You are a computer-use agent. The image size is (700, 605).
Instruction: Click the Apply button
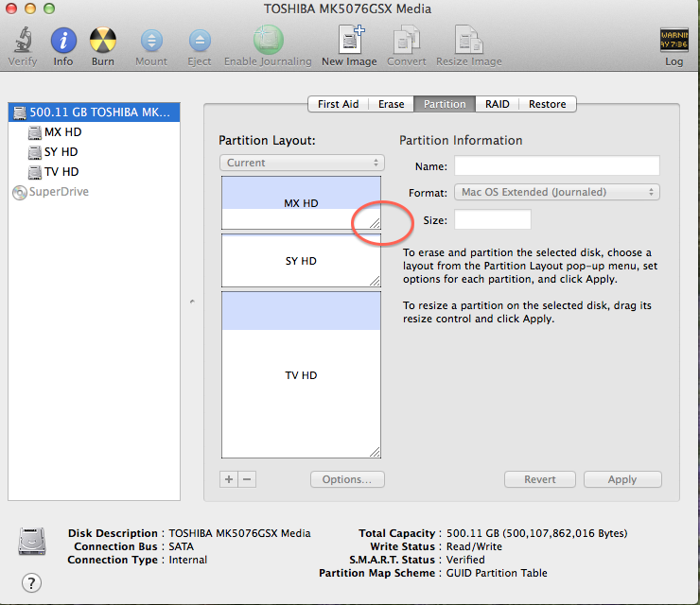(622, 479)
